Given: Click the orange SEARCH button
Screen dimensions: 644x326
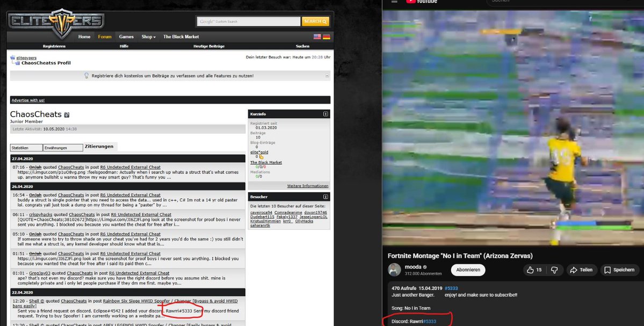Looking at the screenshot, I should (x=315, y=21).
